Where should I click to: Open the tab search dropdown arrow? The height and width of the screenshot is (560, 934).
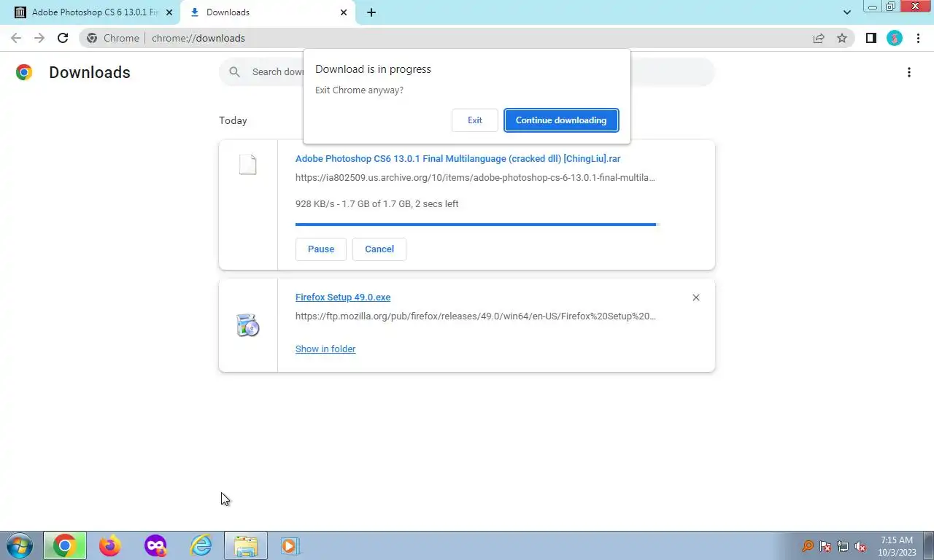(847, 12)
